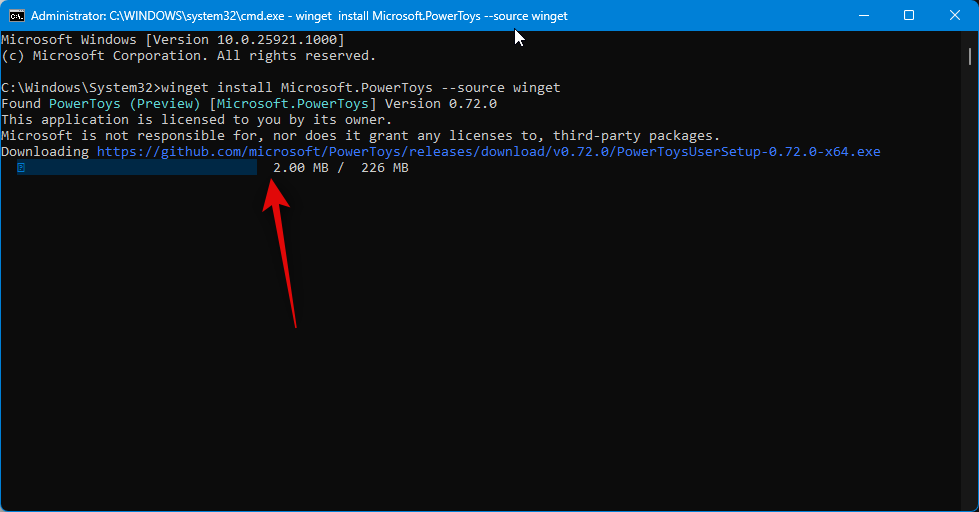Viewport: 979px width, 512px height.
Task: Open the PowerToys GitHub download URL
Action: (x=488, y=152)
